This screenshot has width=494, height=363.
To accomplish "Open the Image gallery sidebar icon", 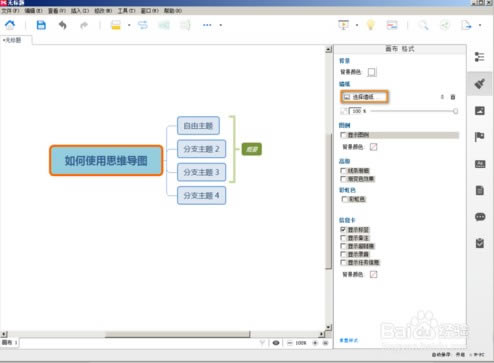I will tap(480, 110).
